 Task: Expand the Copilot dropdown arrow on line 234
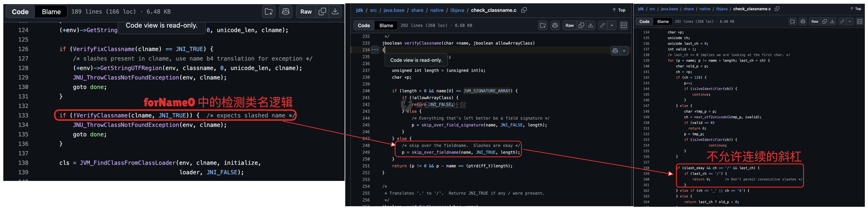pos(624,51)
